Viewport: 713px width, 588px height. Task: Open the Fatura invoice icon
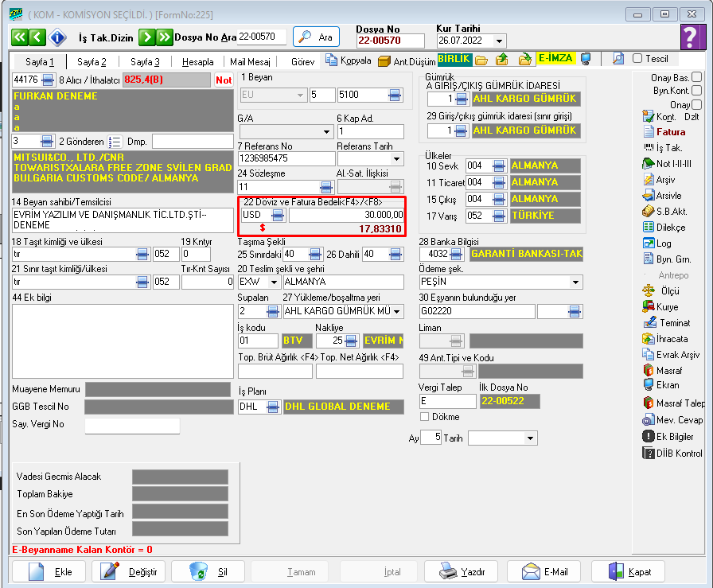649,132
